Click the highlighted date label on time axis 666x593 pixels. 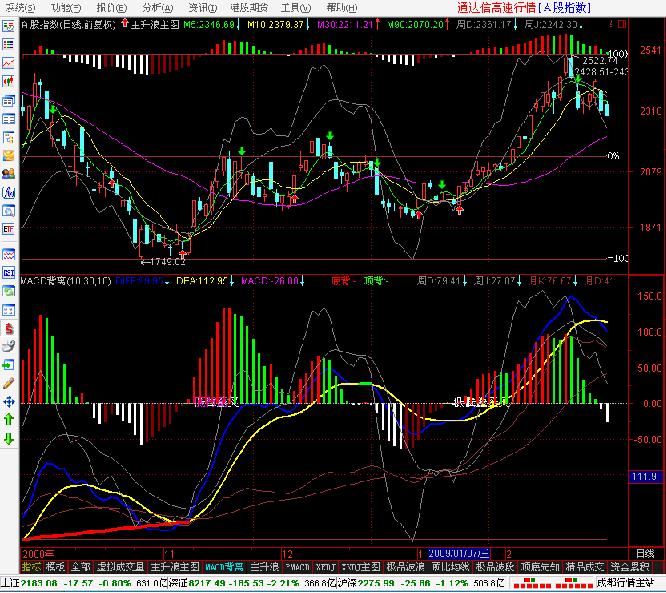pos(458,553)
